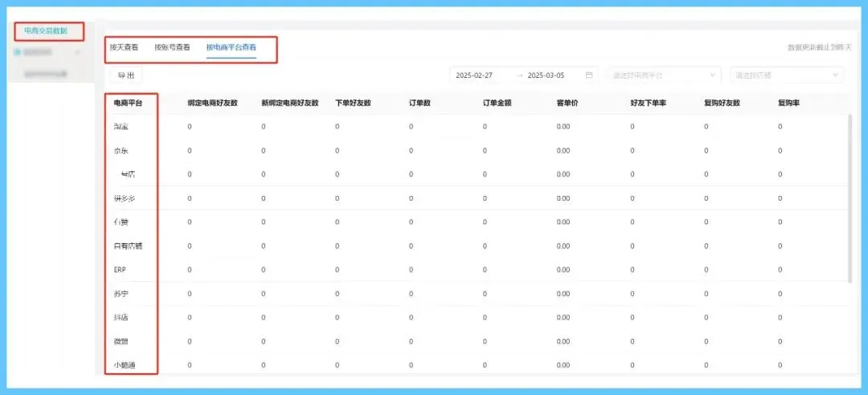868x395 pixels.
Task: Click the 数据更新截止到昨天 notice text
Action: [820, 47]
